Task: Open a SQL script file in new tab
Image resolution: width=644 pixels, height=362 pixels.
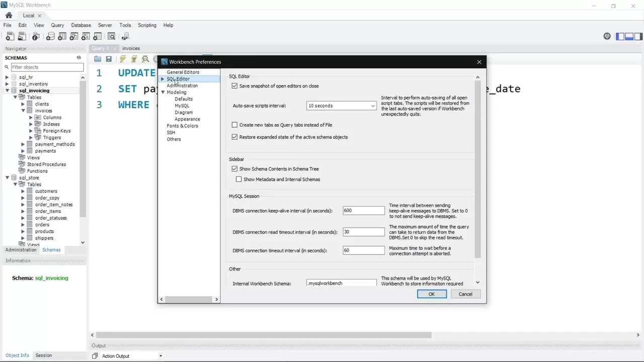Action: tap(22, 36)
